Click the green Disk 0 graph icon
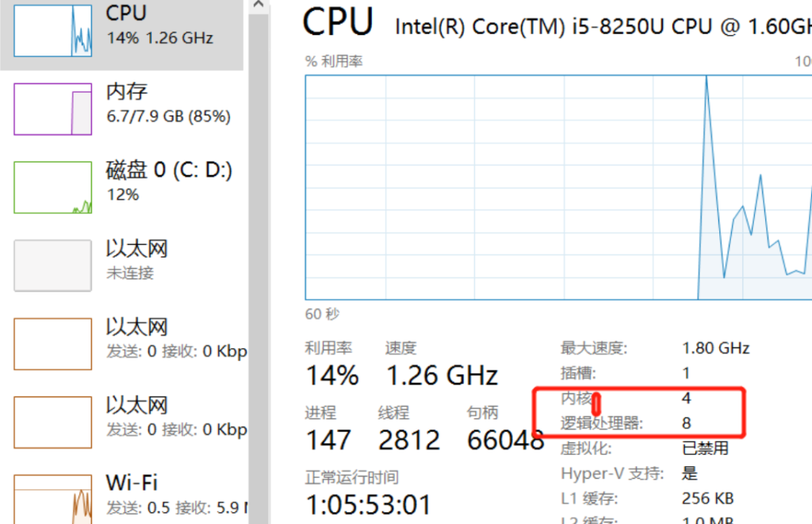The image size is (812, 524). (x=53, y=186)
